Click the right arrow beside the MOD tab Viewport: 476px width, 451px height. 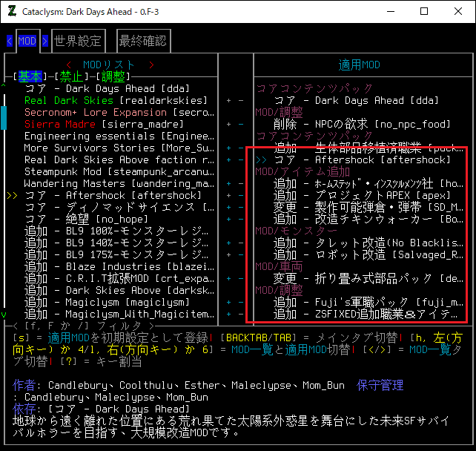(44, 41)
